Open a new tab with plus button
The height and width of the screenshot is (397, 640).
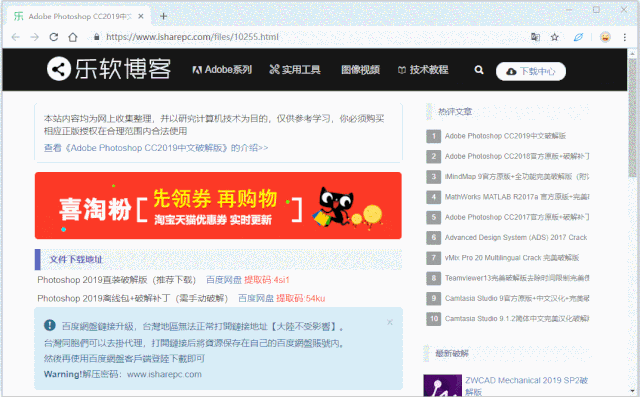point(163,16)
